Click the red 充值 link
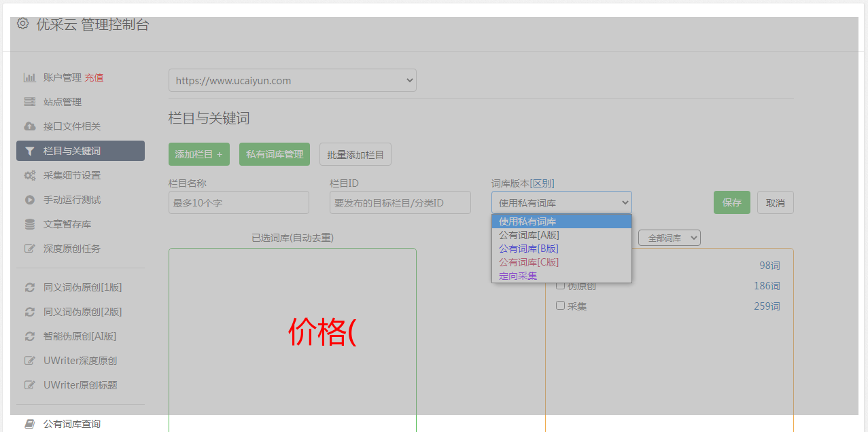This screenshot has width=868, height=432. pyautogui.click(x=94, y=77)
